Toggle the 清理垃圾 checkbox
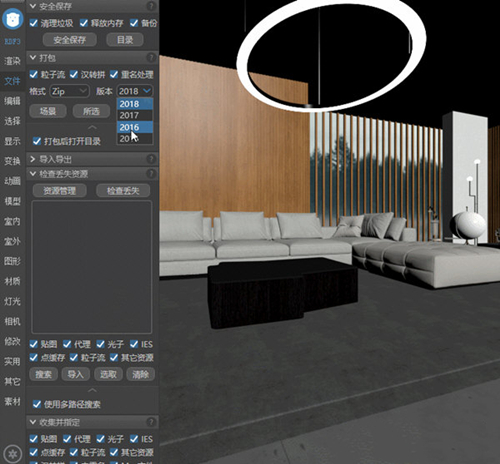This screenshot has height=464, width=500. pyautogui.click(x=34, y=23)
